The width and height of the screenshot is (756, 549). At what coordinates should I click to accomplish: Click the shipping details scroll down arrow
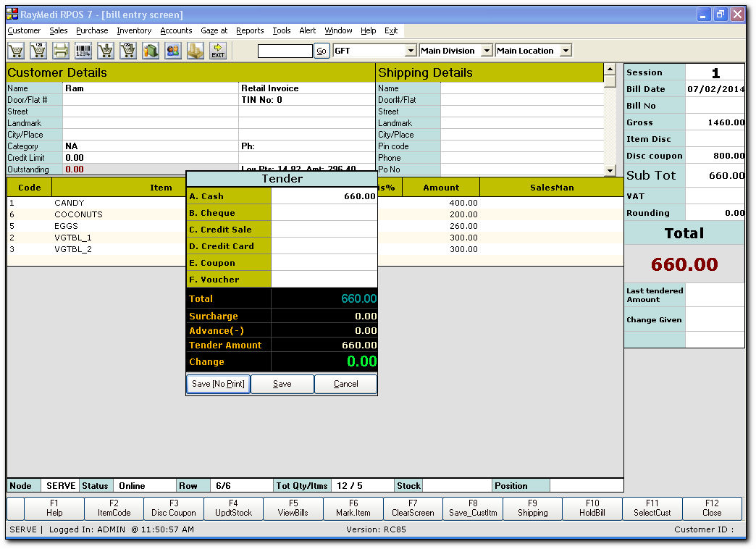coord(610,170)
